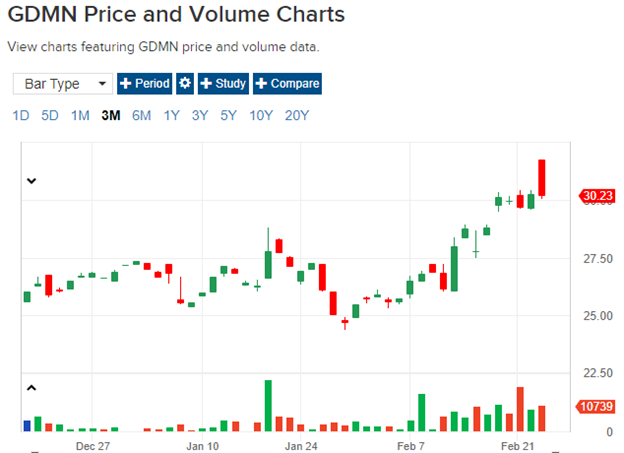
Task: Show the 20Y chart range
Action: pos(297,115)
